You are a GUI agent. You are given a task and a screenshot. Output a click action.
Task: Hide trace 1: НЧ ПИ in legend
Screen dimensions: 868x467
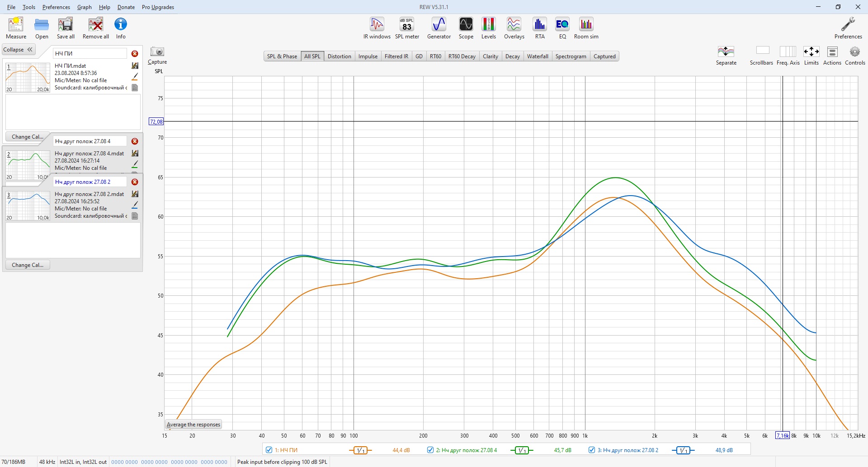[269, 450]
